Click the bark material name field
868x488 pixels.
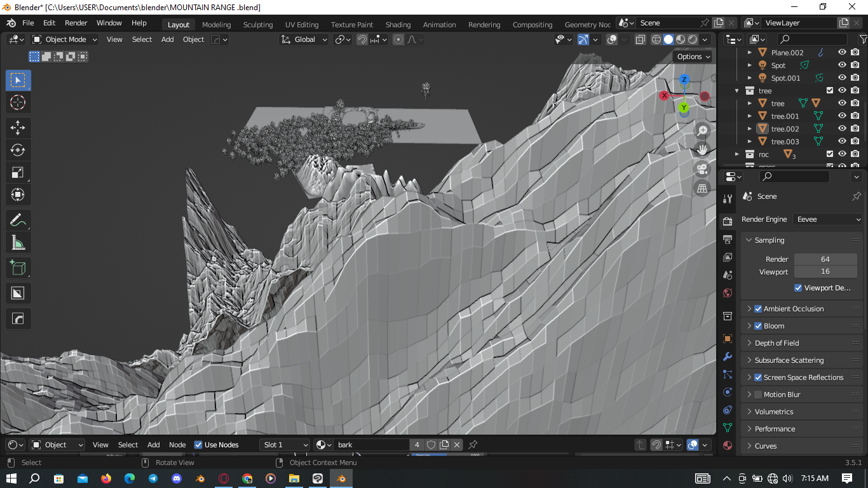[x=372, y=445]
